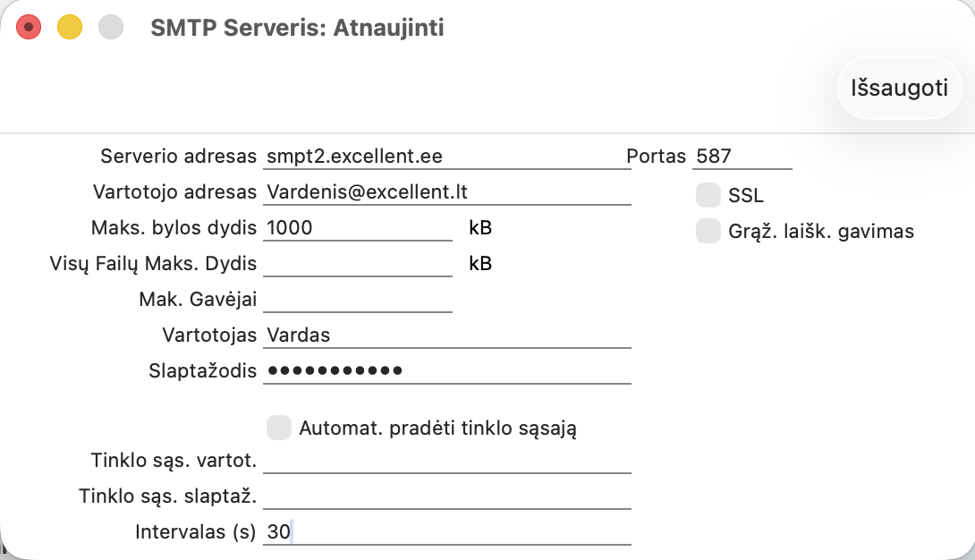
Task: Minimize the window with yellow button
Action: (x=70, y=28)
